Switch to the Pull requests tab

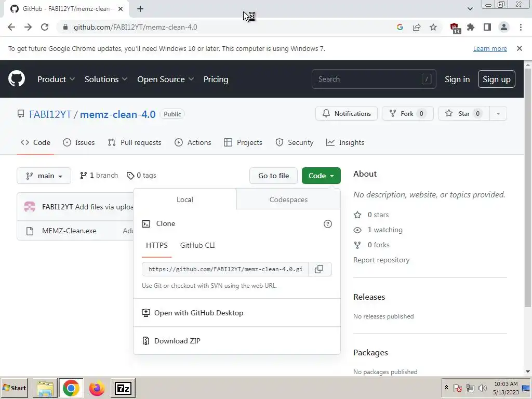[x=135, y=142]
